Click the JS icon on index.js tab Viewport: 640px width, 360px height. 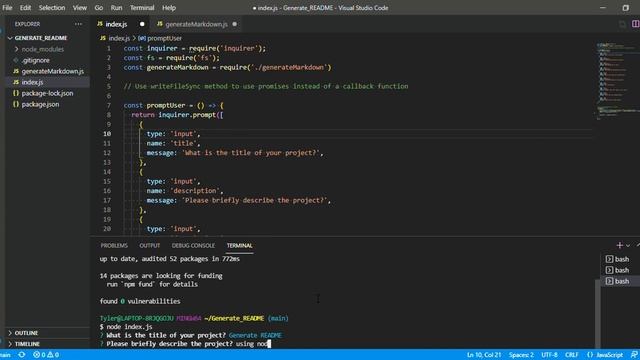[x=100, y=24]
